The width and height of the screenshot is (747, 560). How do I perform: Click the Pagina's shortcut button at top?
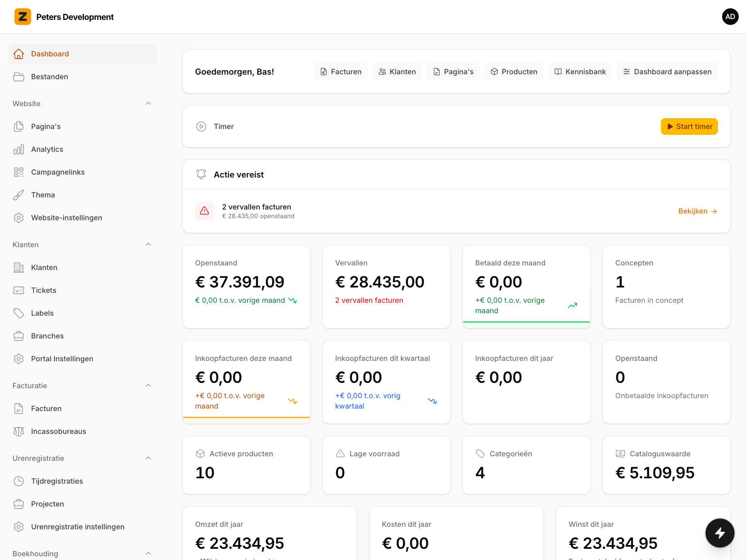click(453, 72)
